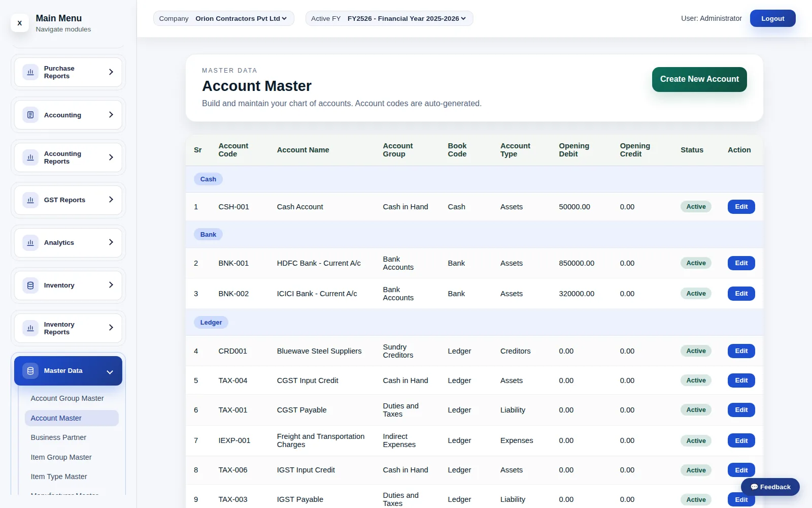Expand the Accounting Reports chevron

[x=111, y=157]
